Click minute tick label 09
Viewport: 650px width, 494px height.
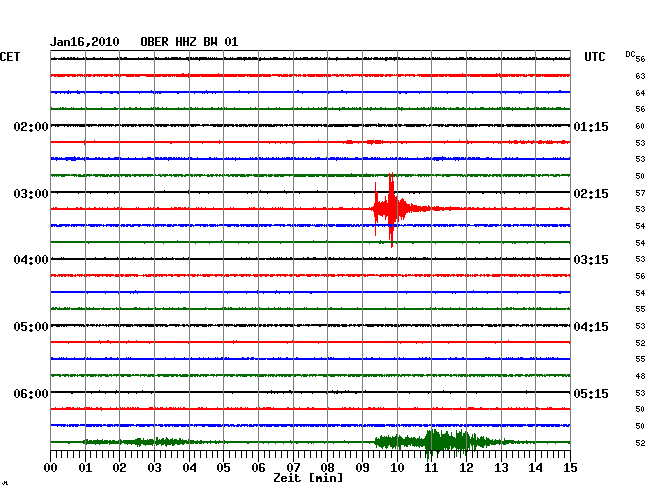362,468
